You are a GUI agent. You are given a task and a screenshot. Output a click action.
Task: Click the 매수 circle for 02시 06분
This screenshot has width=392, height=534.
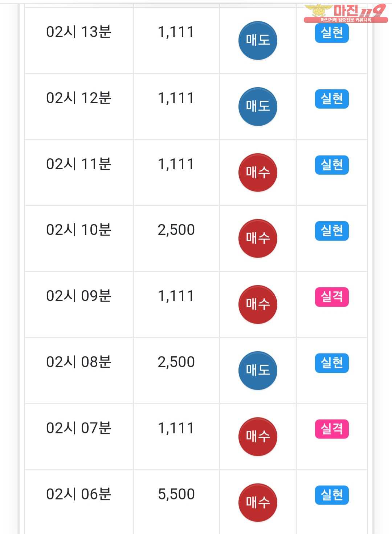point(258,503)
